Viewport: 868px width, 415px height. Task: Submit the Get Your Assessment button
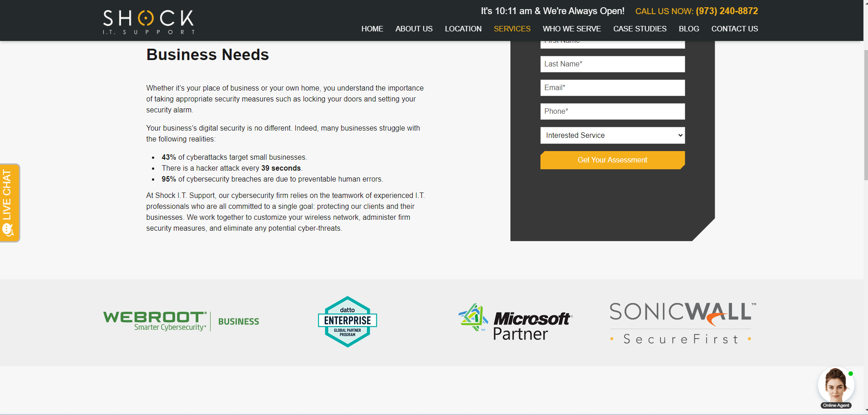point(612,160)
